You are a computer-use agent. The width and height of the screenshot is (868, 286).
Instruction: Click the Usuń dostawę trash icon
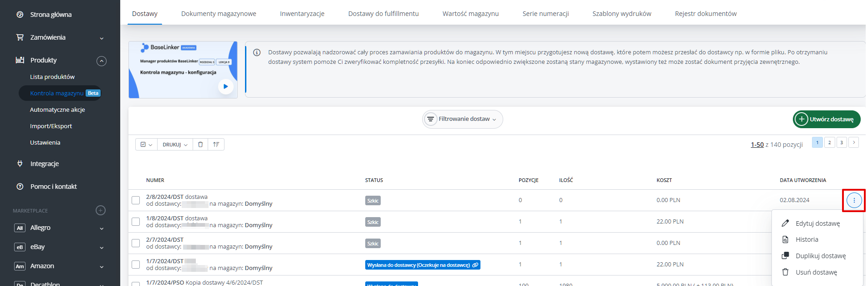785,272
